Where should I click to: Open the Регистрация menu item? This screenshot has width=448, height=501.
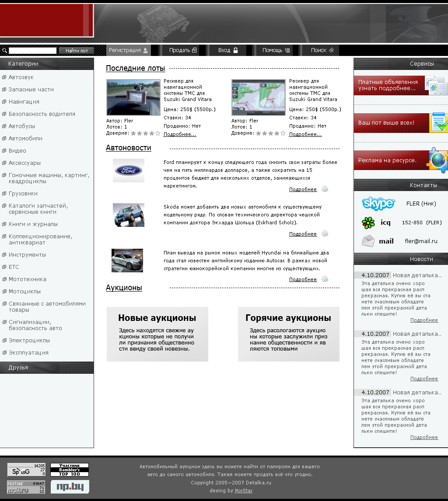128,50
